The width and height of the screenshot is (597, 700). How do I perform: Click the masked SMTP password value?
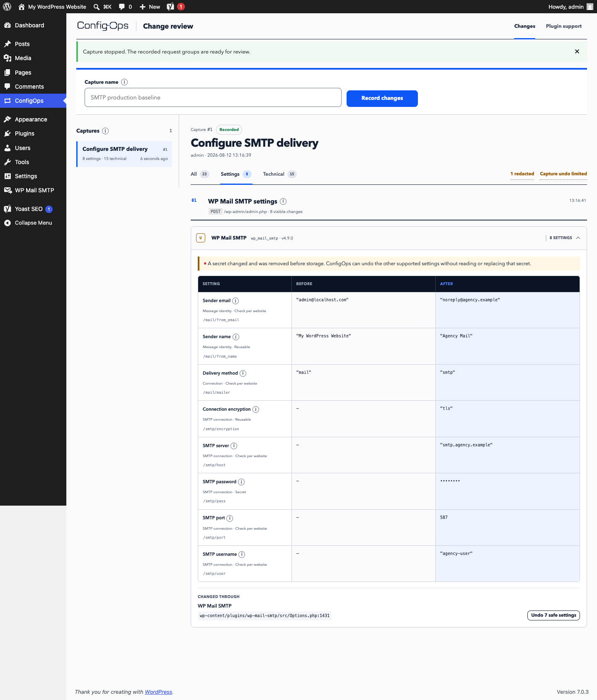tap(450, 481)
